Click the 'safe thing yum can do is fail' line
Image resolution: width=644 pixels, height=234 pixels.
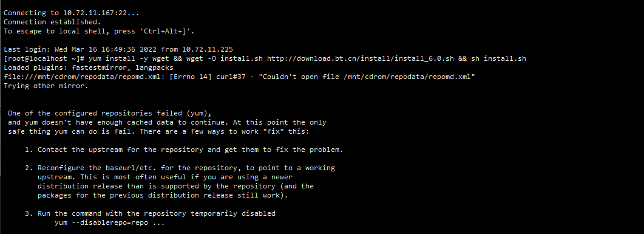click(158, 131)
